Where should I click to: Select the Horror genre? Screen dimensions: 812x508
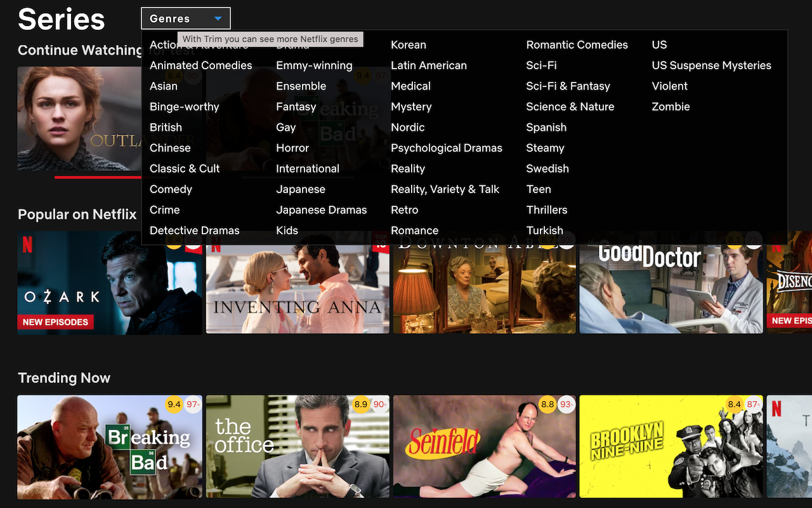point(292,148)
